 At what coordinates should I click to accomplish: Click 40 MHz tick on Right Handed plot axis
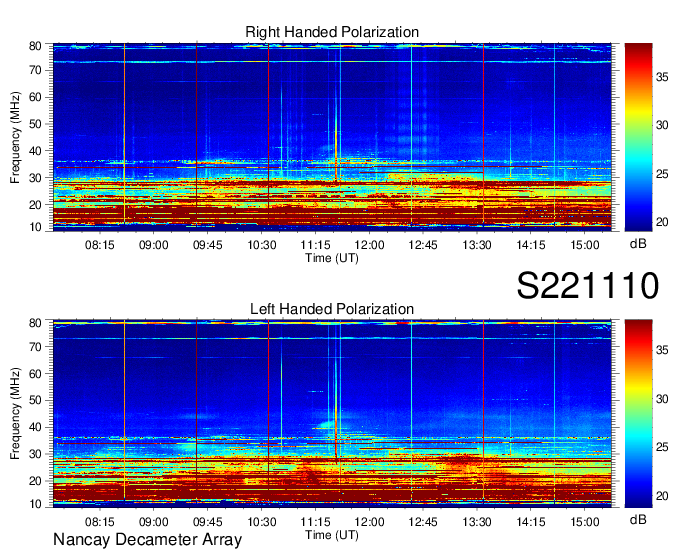tap(35, 151)
